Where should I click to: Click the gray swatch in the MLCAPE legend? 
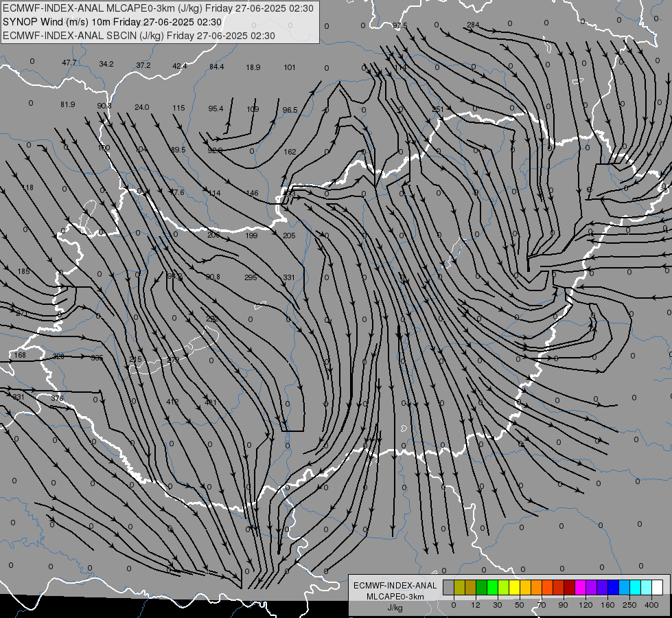pyautogui.click(x=449, y=587)
